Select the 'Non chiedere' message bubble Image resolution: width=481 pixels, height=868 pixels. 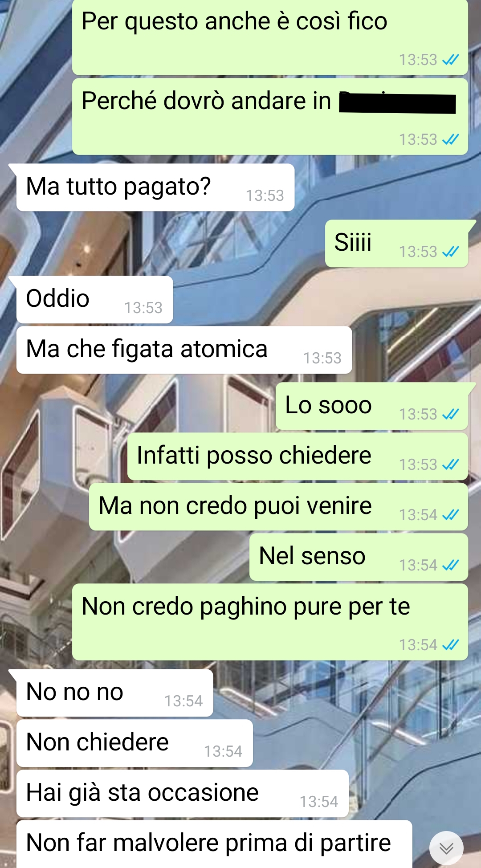coord(135,743)
